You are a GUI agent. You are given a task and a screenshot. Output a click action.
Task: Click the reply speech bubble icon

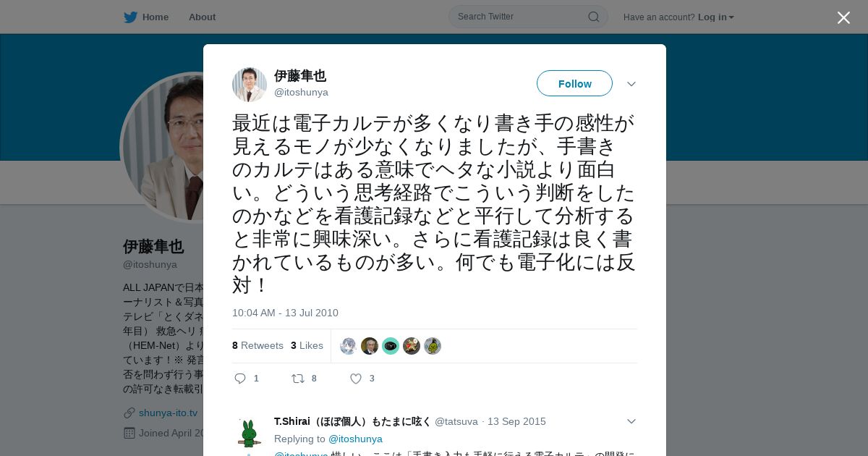click(241, 379)
